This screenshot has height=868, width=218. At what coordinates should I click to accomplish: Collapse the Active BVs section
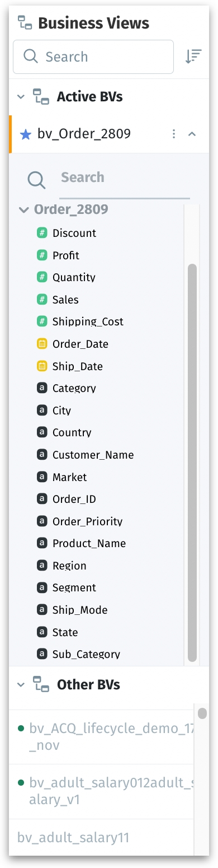21,97
